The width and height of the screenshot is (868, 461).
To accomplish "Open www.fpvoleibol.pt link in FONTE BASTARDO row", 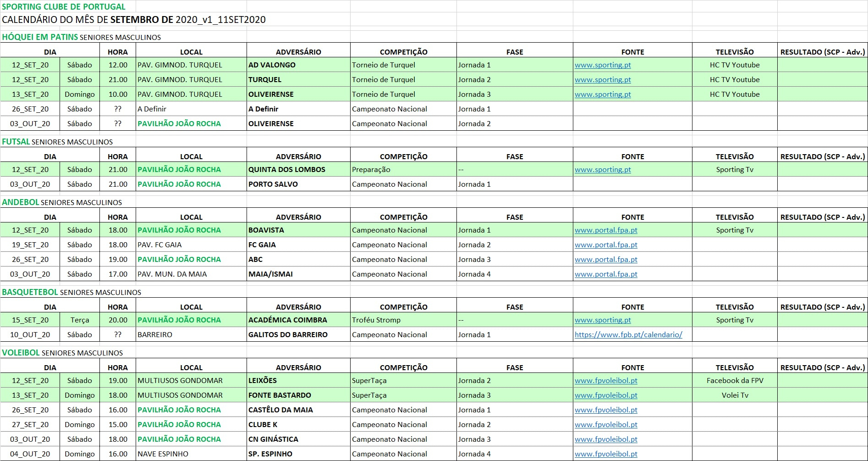I will 606,395.
